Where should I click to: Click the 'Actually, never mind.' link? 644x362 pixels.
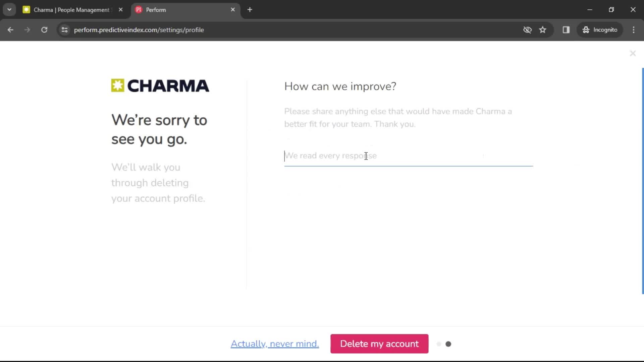[275, 344]
